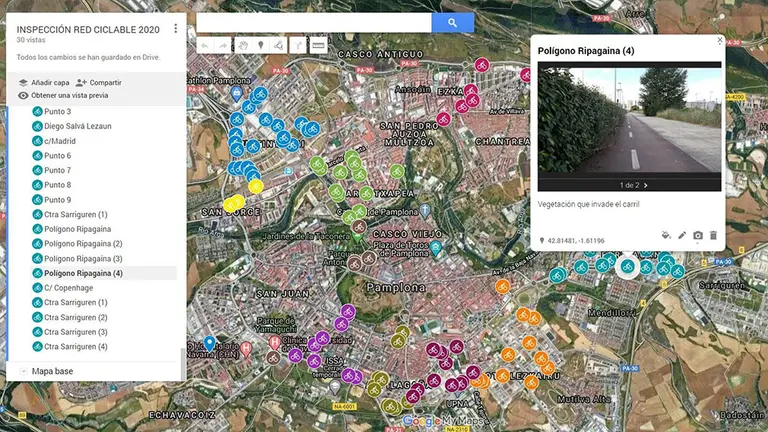Click the bike icon beside C/ Copenhage

[37, 288]
